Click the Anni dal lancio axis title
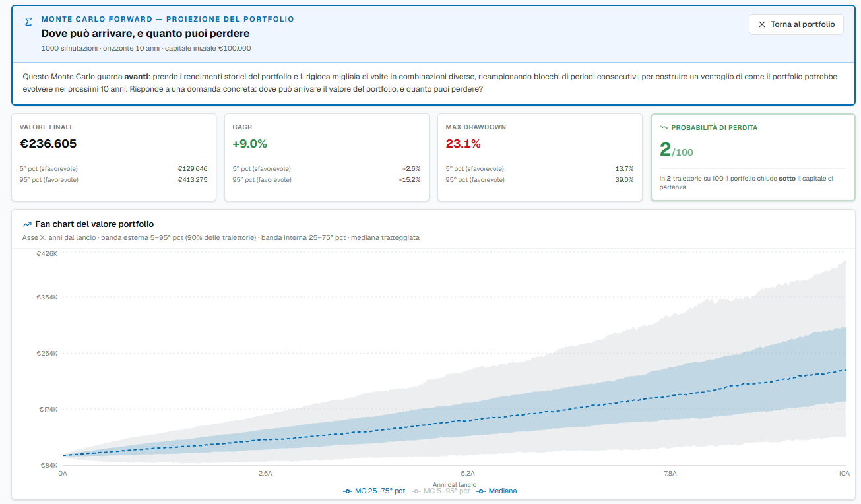Viewport: 861px width, 504px height. coord(455,484)
